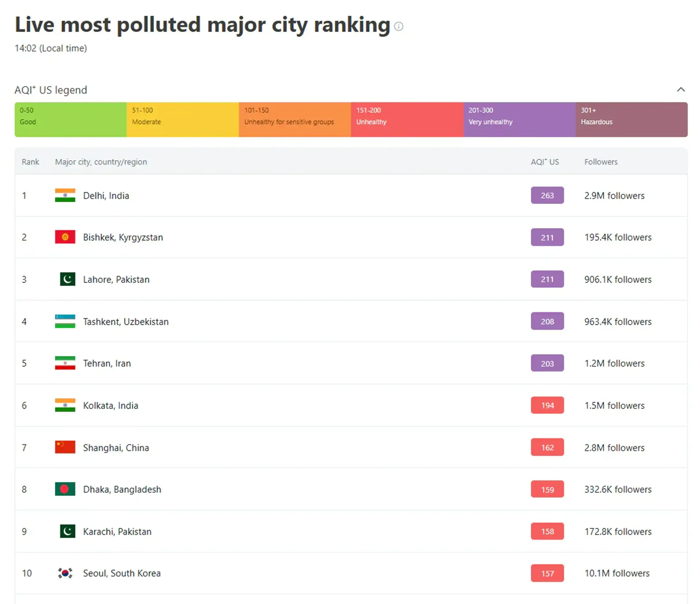
Task: Open the Delhi, India city link
Action: (x=106, y=196)
